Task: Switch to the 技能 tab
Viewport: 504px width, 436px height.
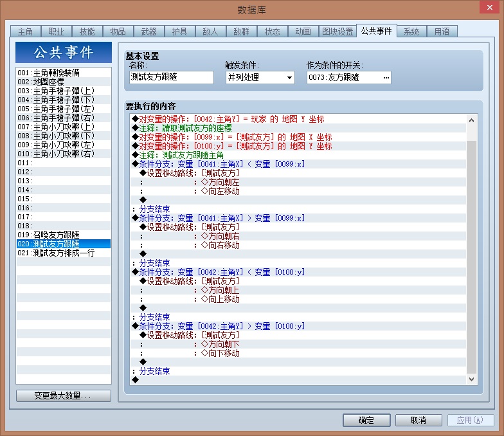Action: click(x=87, y=32)
